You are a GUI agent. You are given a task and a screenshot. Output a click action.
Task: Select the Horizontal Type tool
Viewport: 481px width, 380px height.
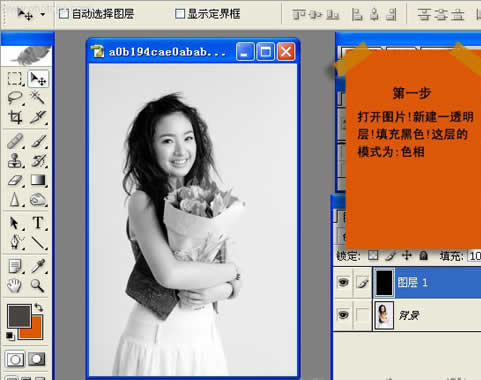pos(38,223)
